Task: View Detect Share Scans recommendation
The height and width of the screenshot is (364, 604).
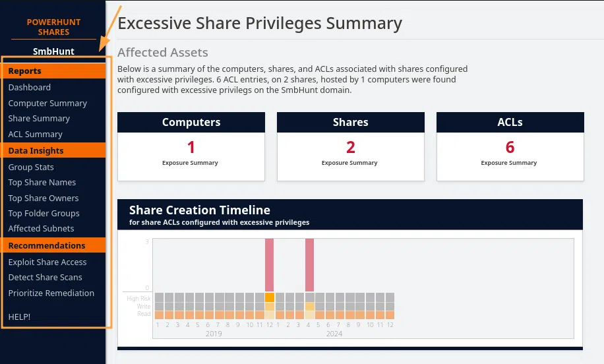Action: [45, 277]
